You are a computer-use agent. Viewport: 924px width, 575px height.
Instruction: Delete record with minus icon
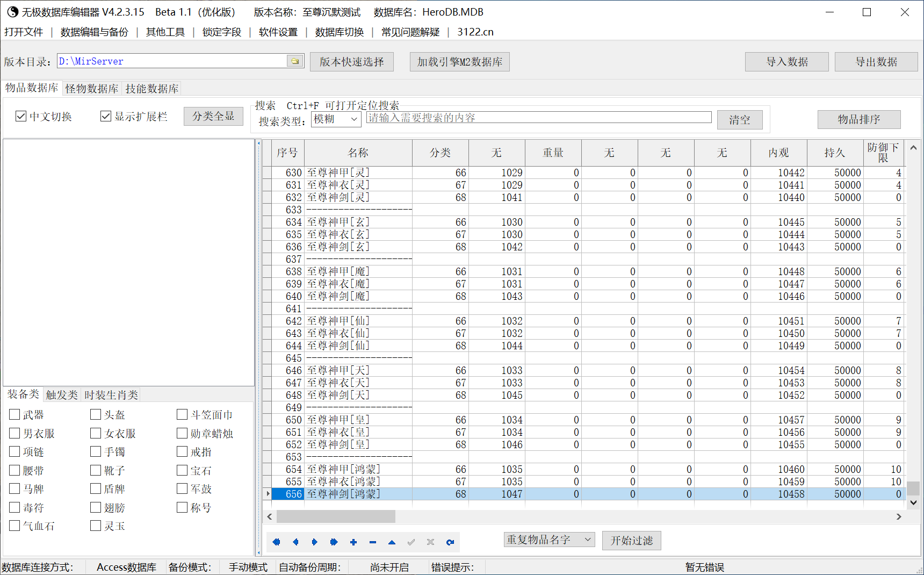(x=373, y=542)
